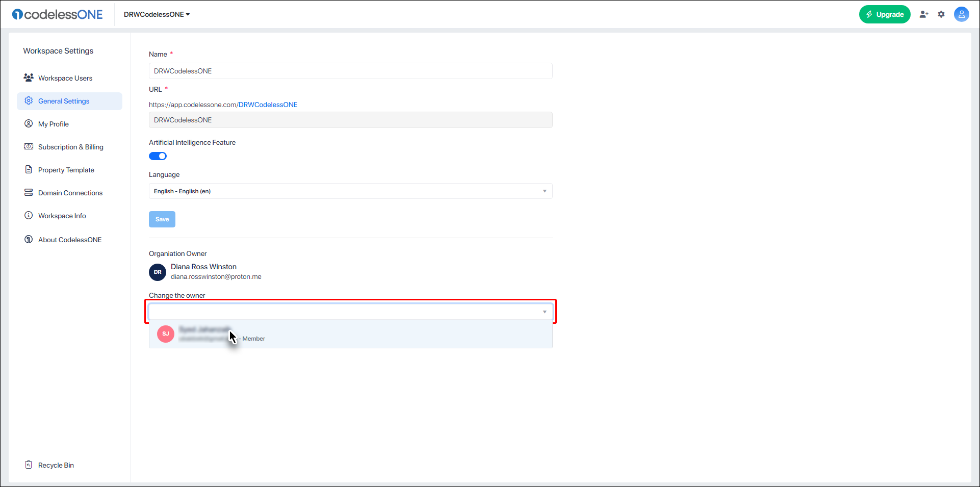
Task: Open the settings gear icon
Action: (x=941, y=14)
